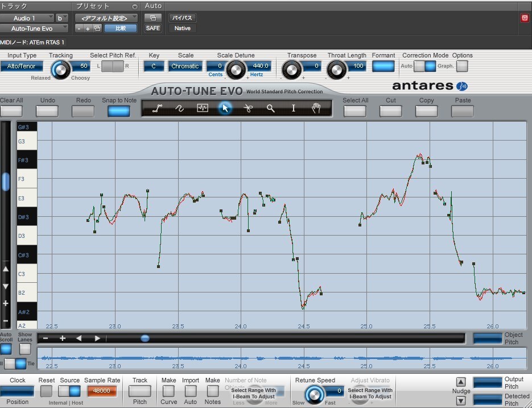Viewport: 532px width, 408px height.
Task: Toggle the Formant button
Action: [x=383, y=66]
